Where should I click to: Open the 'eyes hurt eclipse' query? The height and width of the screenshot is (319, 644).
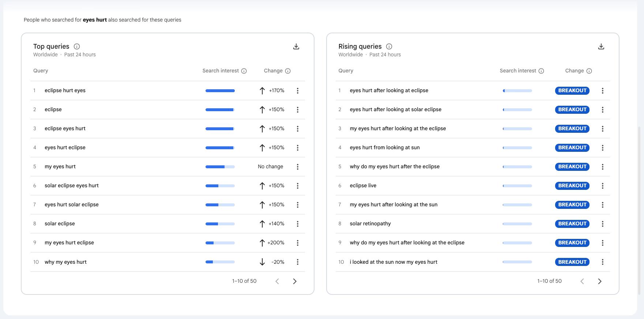[x=65, y=147]
